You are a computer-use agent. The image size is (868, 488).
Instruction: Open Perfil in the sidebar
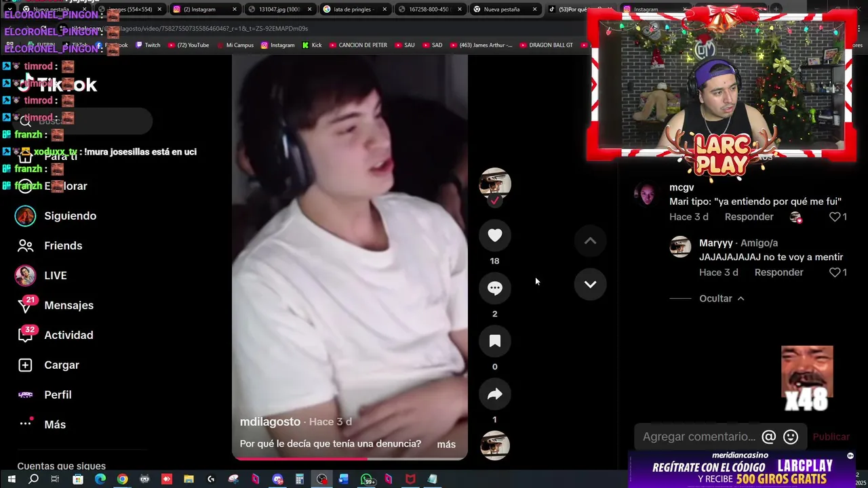tap(58, 394)
